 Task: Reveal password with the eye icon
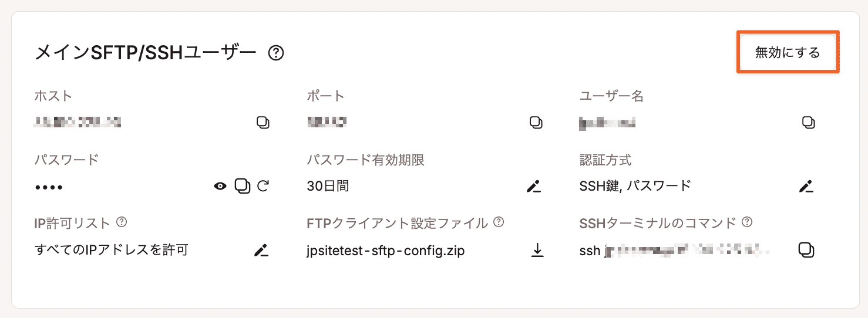point(220,187)
